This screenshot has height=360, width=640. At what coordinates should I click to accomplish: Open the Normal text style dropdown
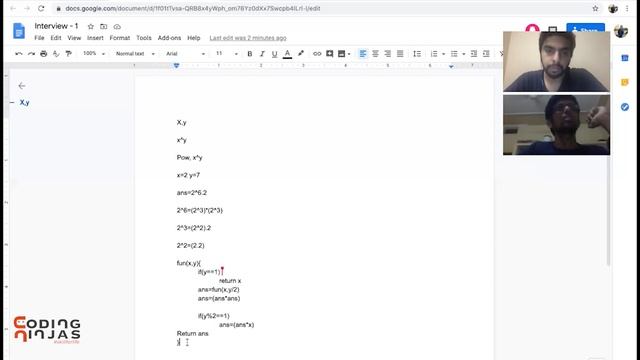coord(135,53)
